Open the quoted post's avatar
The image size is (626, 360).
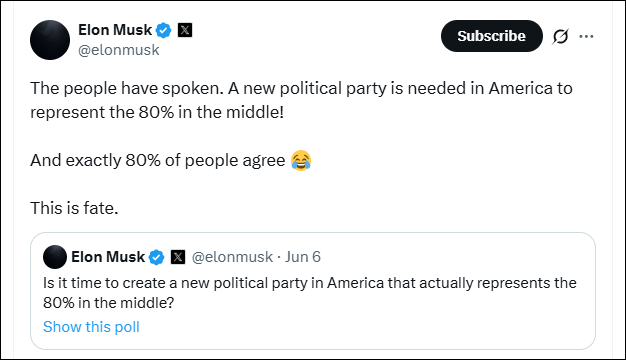tap(55, 257)
